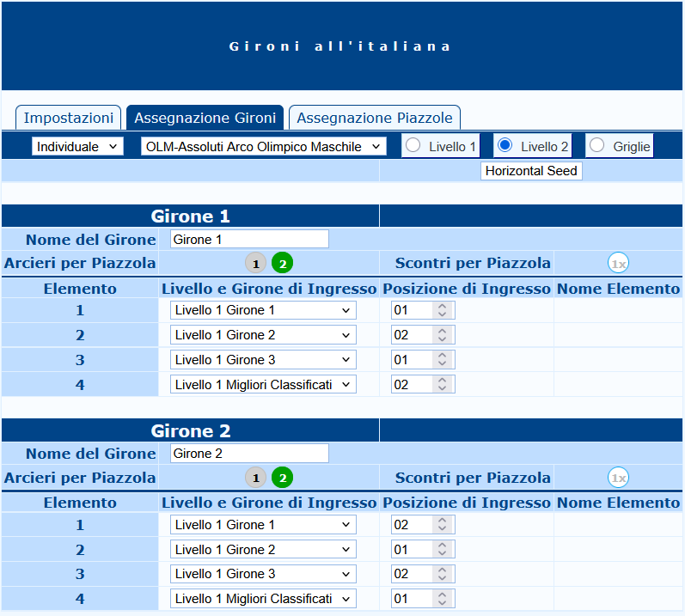Click the Gironi all'italiana page title
Viewport: 685px width, 616px height.
(339, 46)
